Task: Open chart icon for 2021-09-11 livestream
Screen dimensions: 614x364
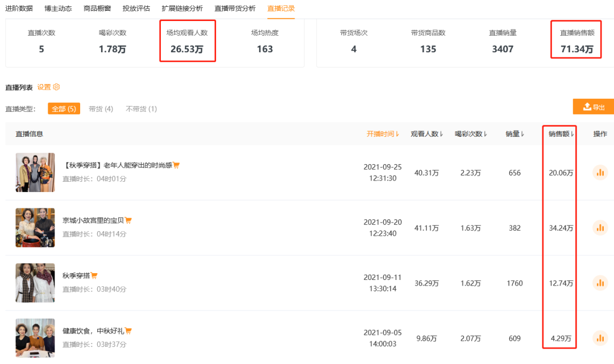Action: (600, 283)
